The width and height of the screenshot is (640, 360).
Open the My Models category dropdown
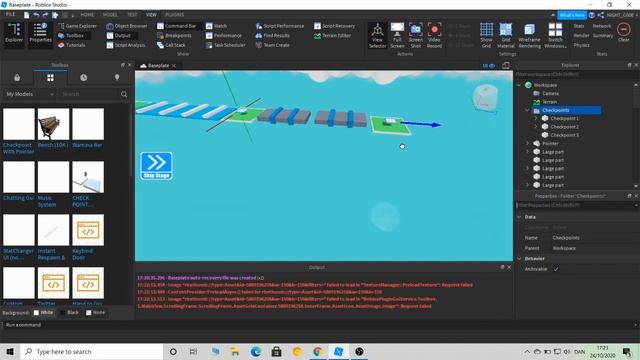click(29, 94)
